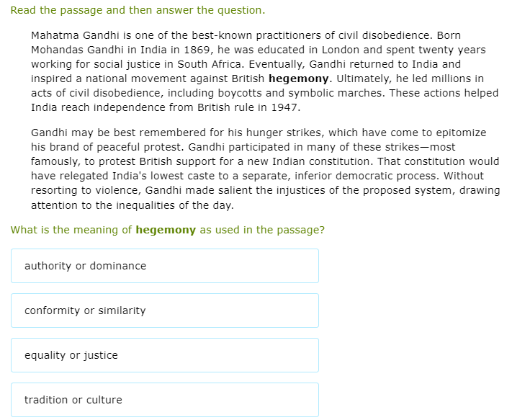The height and width of the screenshot is (420, 512).
Task: Select 'tradition or culture' answer choice
Action: [x=164, y=400]
